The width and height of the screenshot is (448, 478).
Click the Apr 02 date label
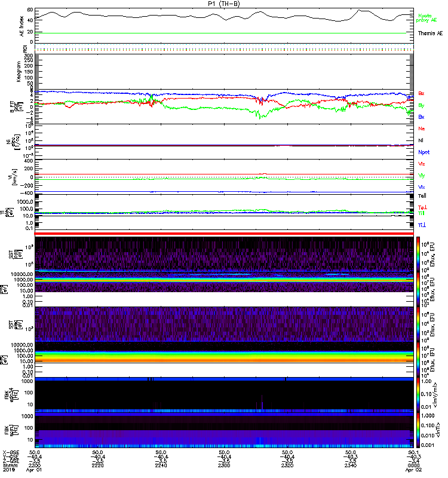(413, 470)
